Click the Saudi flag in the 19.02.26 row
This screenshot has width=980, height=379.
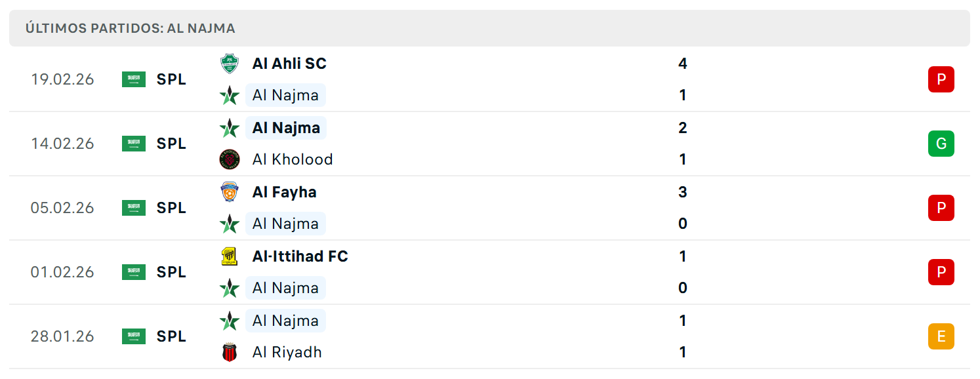(x=134, y=79)
